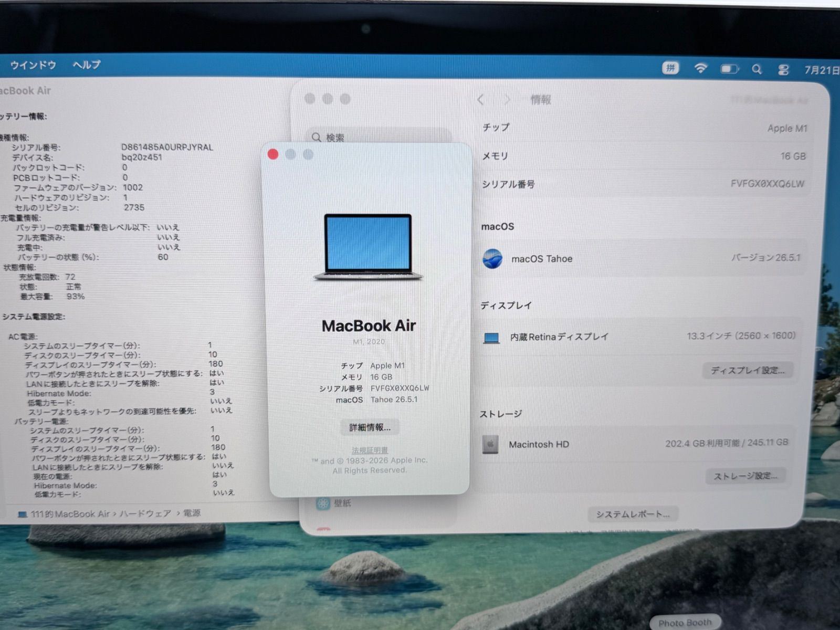
Task: Open Spotlight search magnifier icon
Action: pyautogui.click(x=757, y=69)
